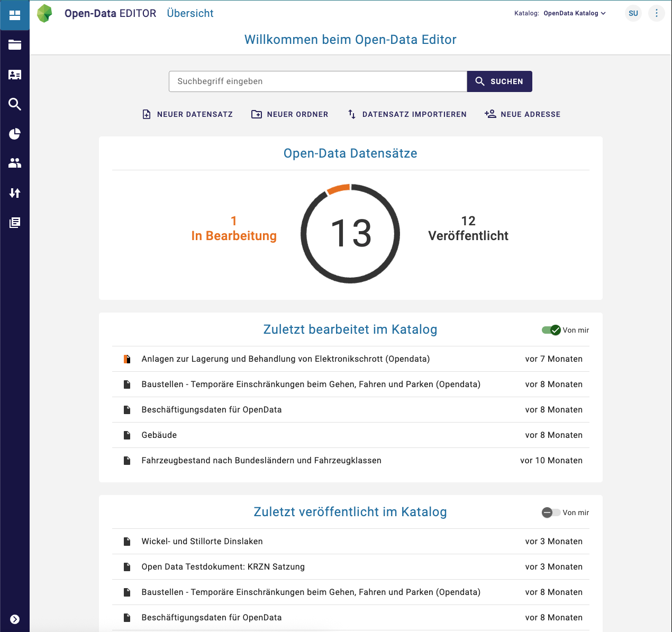
Task: Click the Suchbegriff eingeben search field
Action: pos(317,81)
